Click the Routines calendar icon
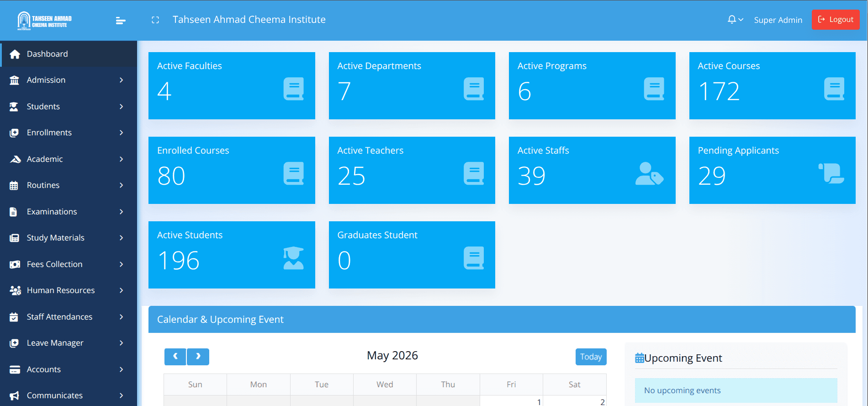This screenshot has width=868, height=406. click(x=14, y=185)
